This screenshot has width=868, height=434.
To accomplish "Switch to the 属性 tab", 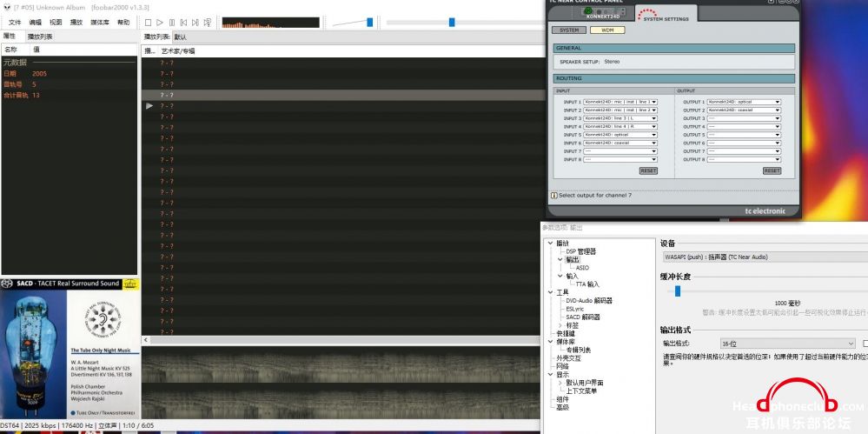I will pos(10,36).
